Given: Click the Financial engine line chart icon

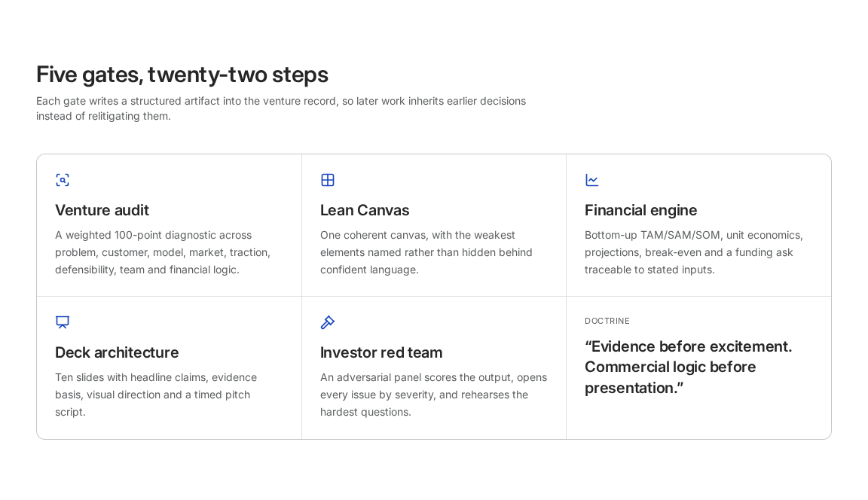Looking at the screenshot, I should tap(591, 180).
